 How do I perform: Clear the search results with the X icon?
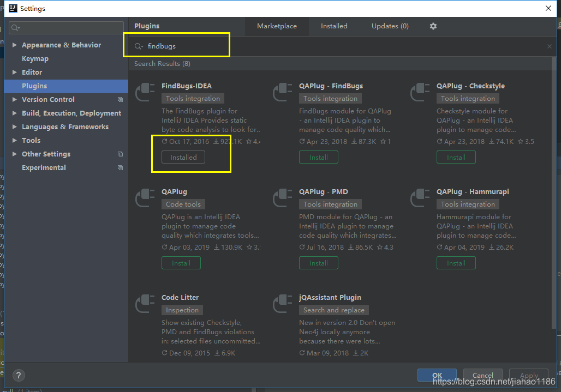pos(549,46)
